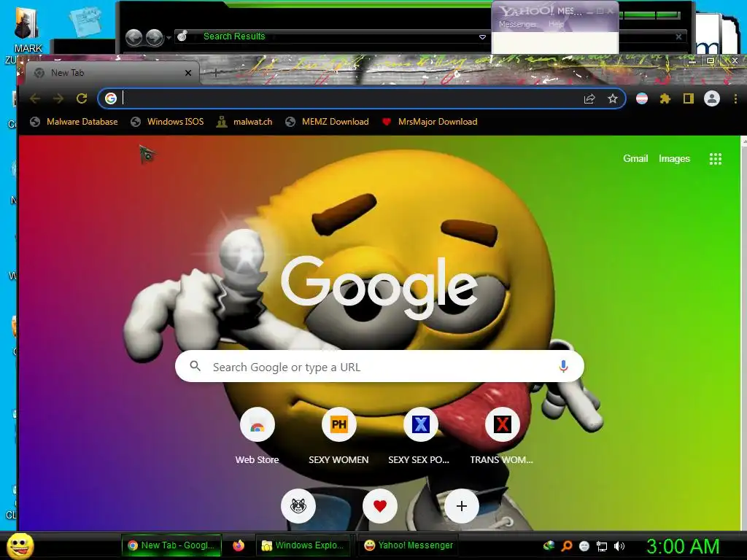Toggle Chrome side panel icon

(689, 98)
